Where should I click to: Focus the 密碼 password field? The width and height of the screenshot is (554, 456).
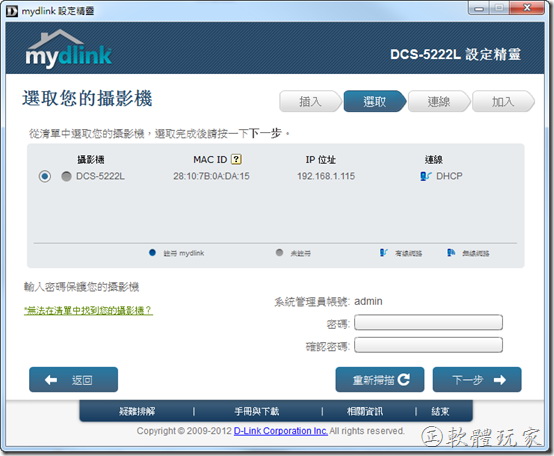(428, 322)
